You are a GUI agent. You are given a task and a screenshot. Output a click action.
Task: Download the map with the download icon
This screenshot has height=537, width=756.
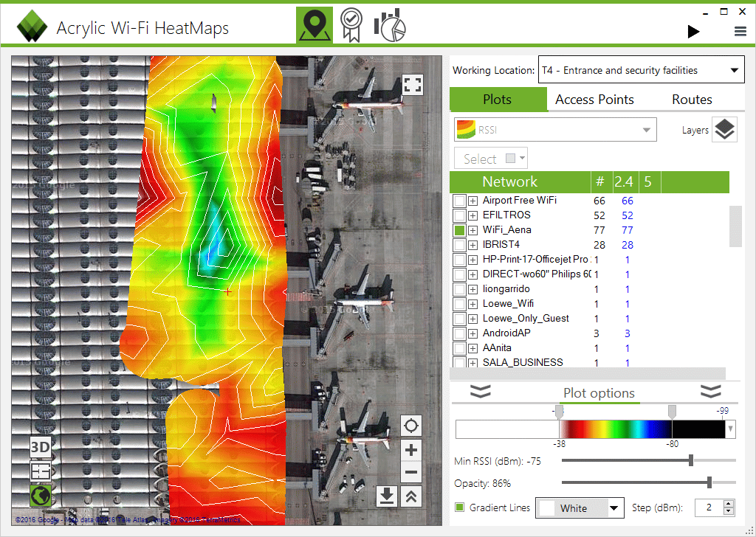coord(387,496)
